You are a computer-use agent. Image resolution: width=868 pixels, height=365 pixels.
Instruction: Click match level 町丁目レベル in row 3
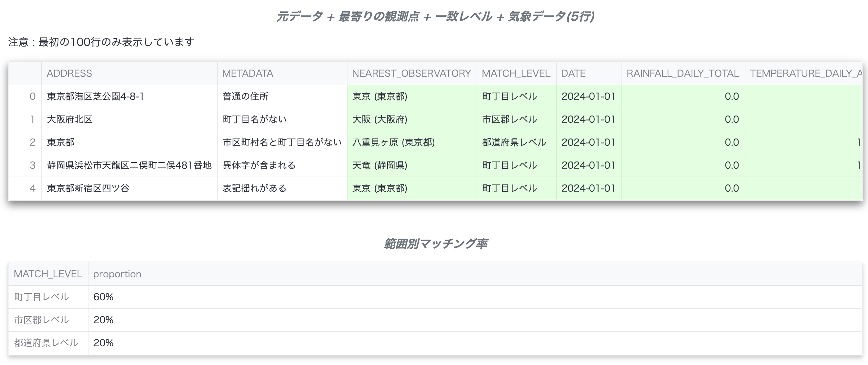(x=516, y=165)
